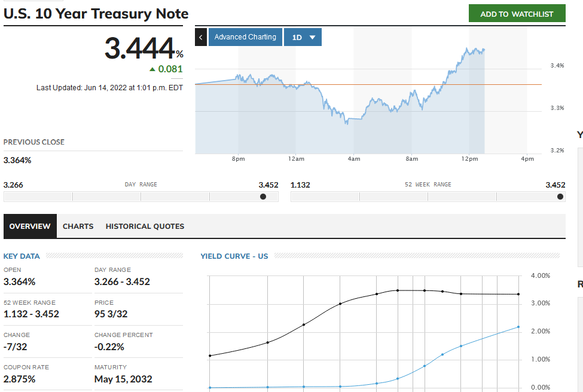The height and width of the screenshot is (392, 583).
Task: Open Advanced Charting
Action: point(245,37)
